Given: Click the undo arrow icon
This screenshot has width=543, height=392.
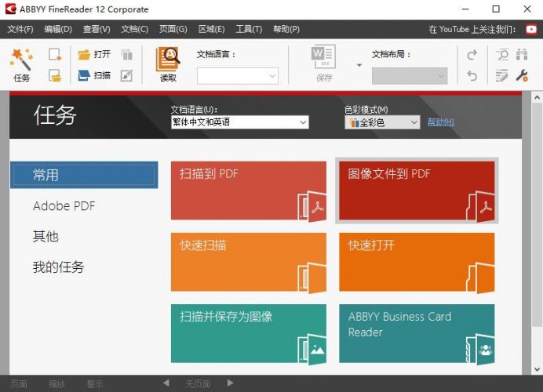Looking at the screenshot, I should tap(472, 75).
